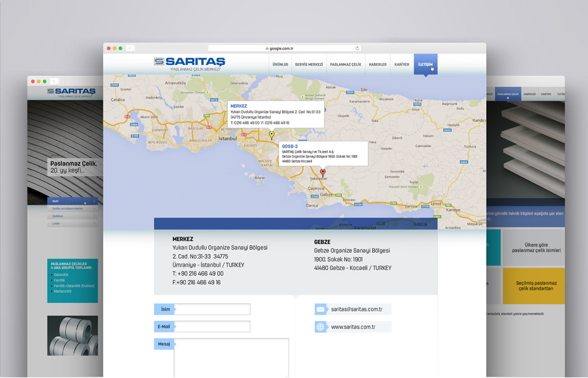Image resolution: width=588 pixels, height=378 pixels.
Task: Click Martenzitik in the left window teal box
Action: tap(63, 292)
